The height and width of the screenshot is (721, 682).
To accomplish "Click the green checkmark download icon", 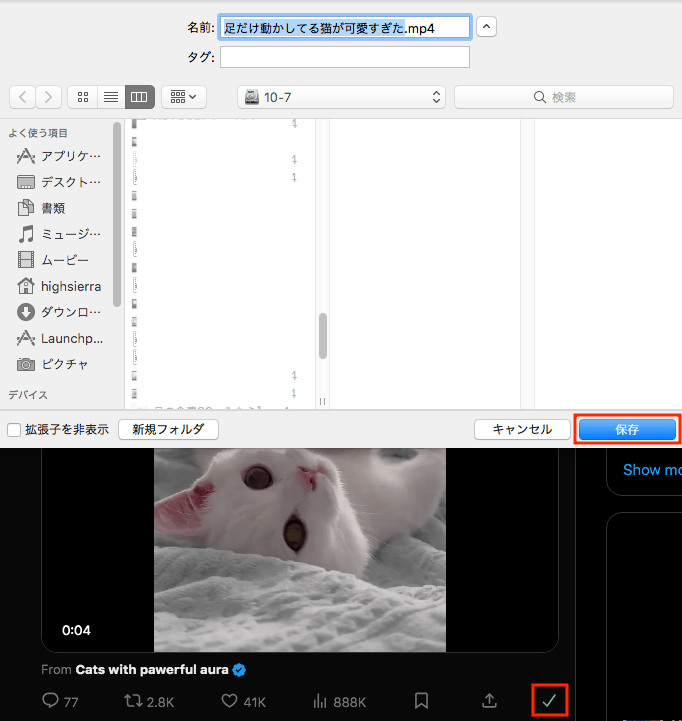I will point(549,700).
